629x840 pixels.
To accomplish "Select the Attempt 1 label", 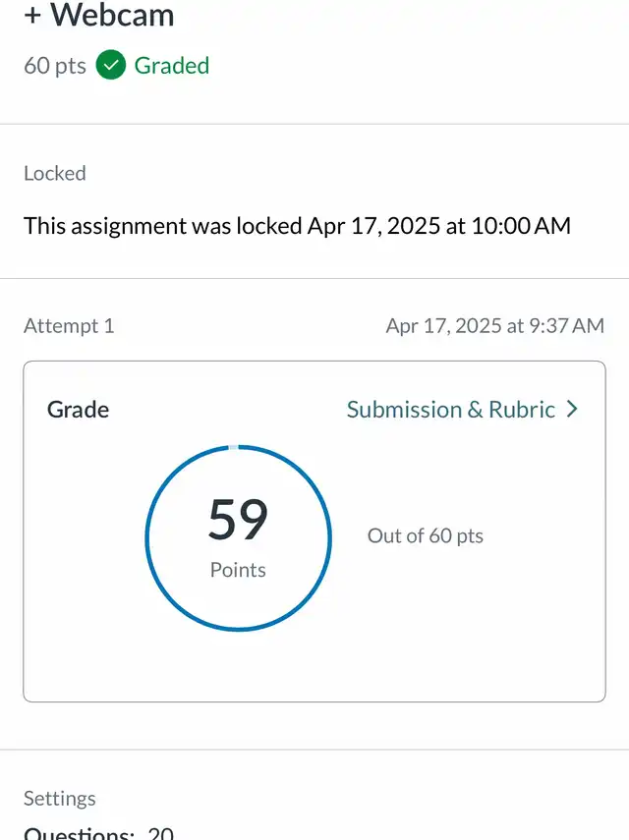I will pyautogui.click(x=69, y=326).
